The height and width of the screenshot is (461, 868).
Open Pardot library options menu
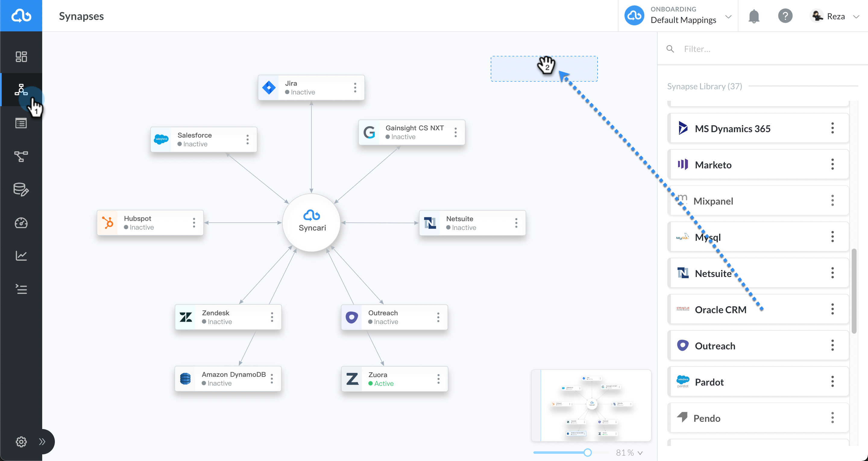tap(832, 382)
